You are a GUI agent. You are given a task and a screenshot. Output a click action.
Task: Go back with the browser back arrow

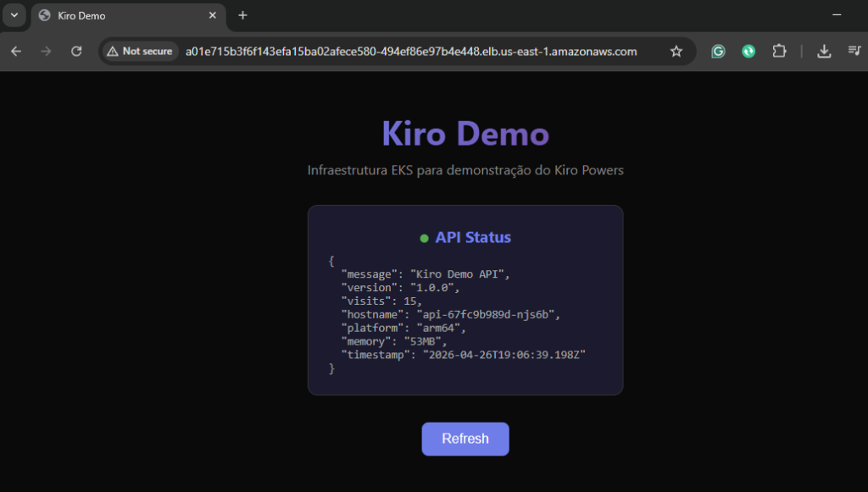pyautogui.click(x=16, y=52)
